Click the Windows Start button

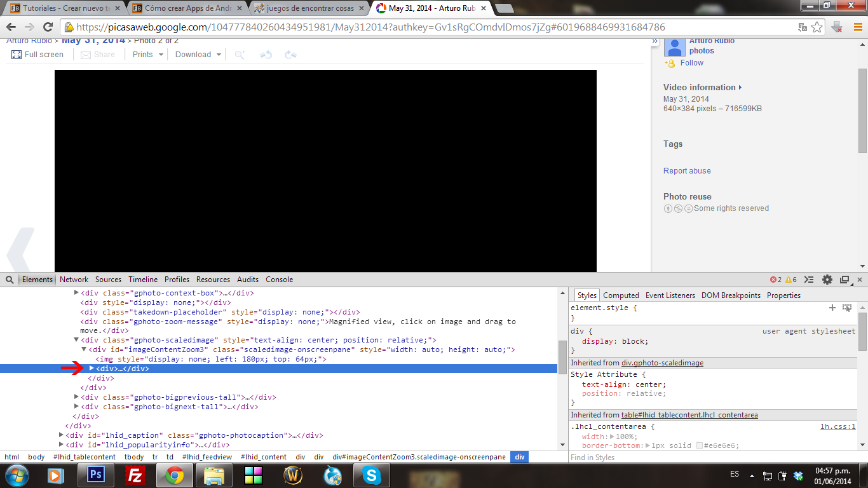17,475
